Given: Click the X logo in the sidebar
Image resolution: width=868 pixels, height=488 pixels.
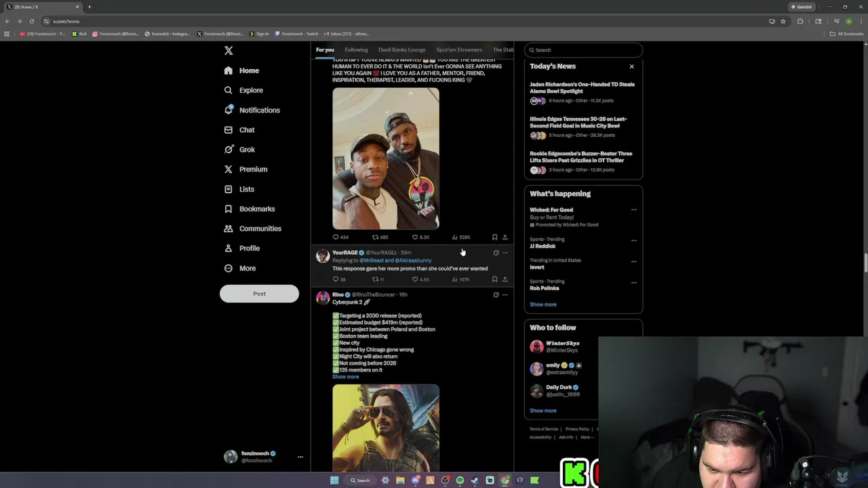Looking at the screenshot, I should 229,51.
